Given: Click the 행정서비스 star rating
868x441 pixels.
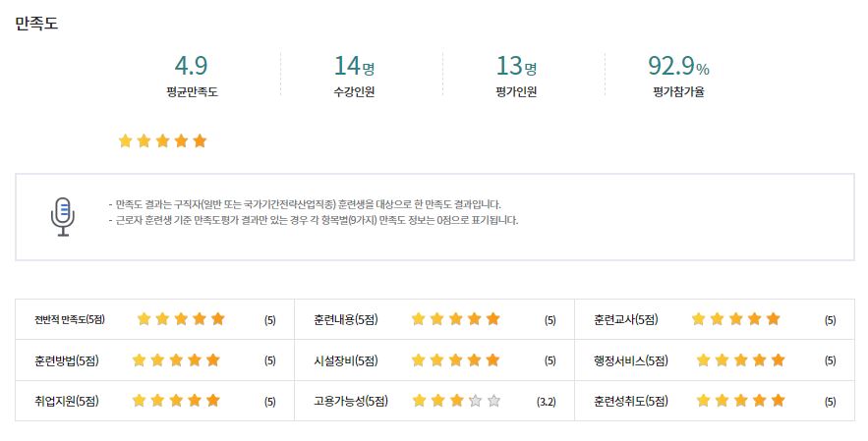Looking at the screenshot, I should [741, 360].
